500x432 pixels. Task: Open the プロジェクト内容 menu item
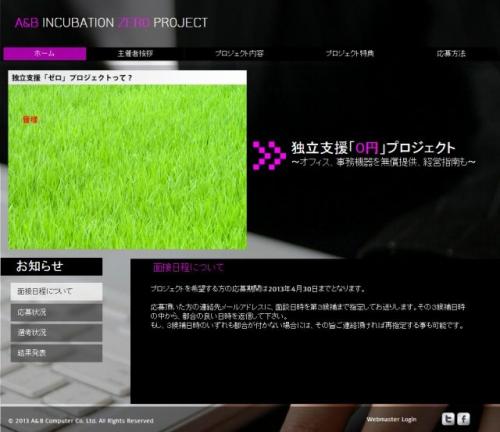[239, 54]
